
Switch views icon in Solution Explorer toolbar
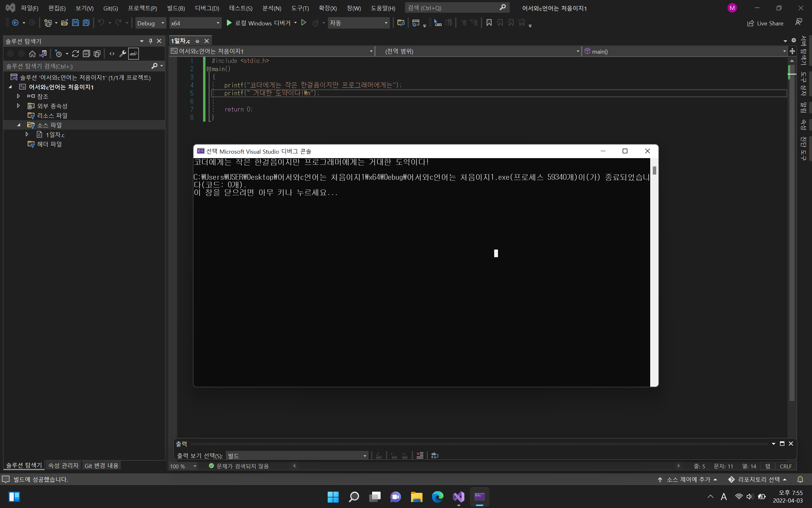point(43,54)
